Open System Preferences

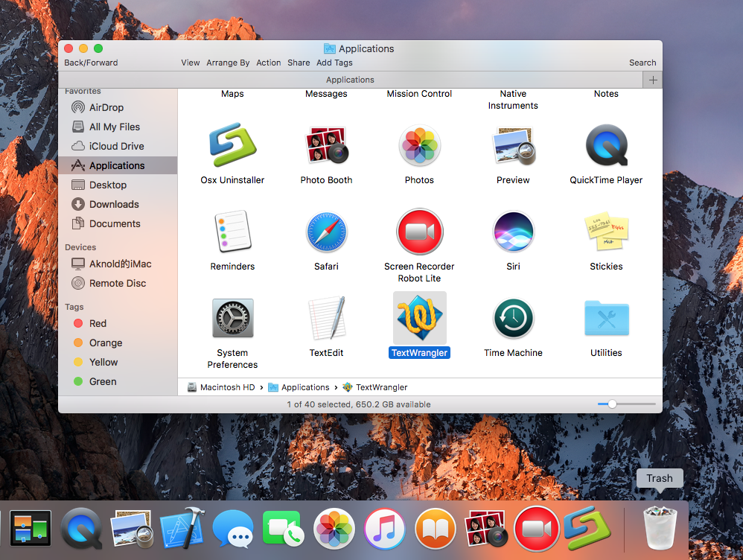(x=232, y=318)
